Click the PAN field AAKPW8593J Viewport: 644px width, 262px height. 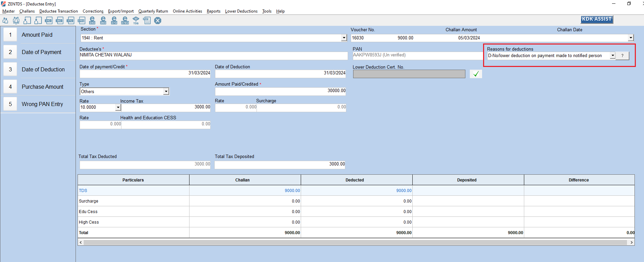[418, 56]
